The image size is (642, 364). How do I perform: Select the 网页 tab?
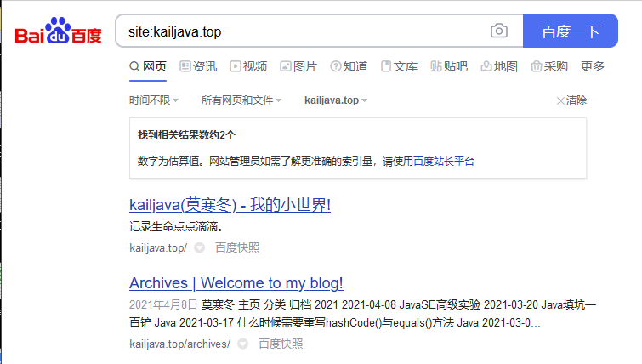[x=148, y=66]
